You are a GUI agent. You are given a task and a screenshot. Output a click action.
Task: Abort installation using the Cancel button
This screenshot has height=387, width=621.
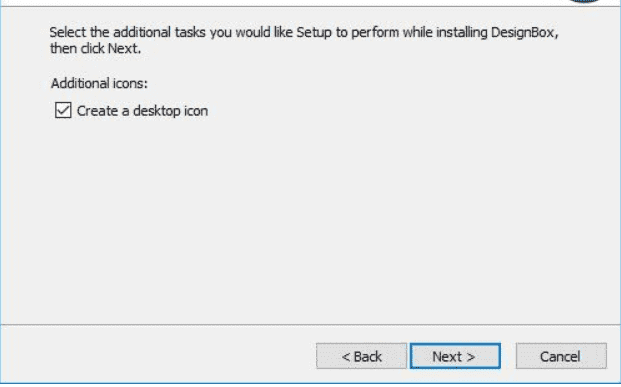tap(561, 356)
